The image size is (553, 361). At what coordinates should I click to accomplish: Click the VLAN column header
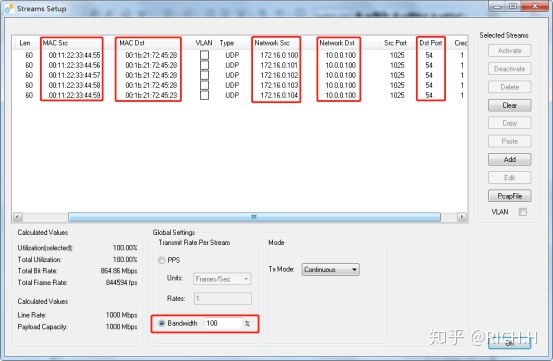click(x=204, y=43)
